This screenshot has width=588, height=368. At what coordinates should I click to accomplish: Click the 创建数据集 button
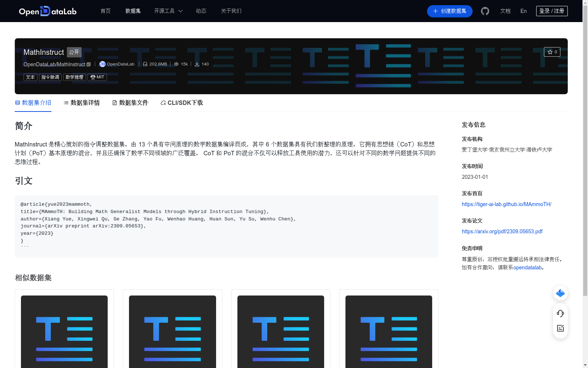point(449,11)
